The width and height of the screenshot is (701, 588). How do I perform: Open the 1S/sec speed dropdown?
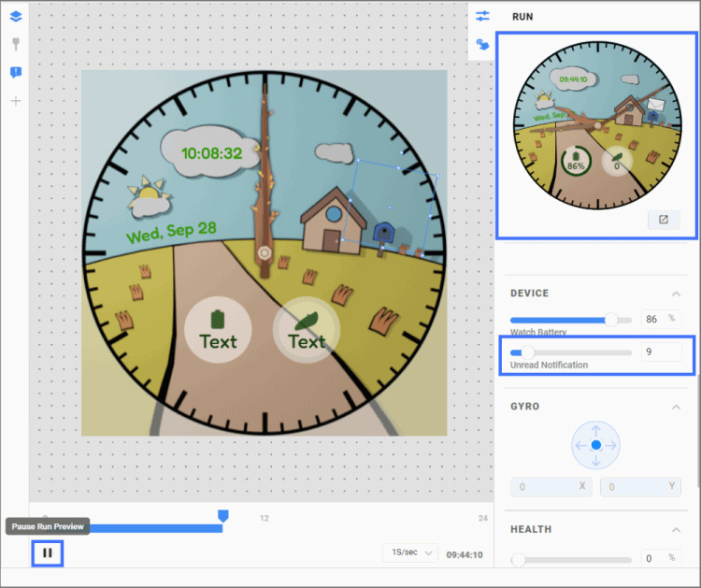tap(410, 553)
